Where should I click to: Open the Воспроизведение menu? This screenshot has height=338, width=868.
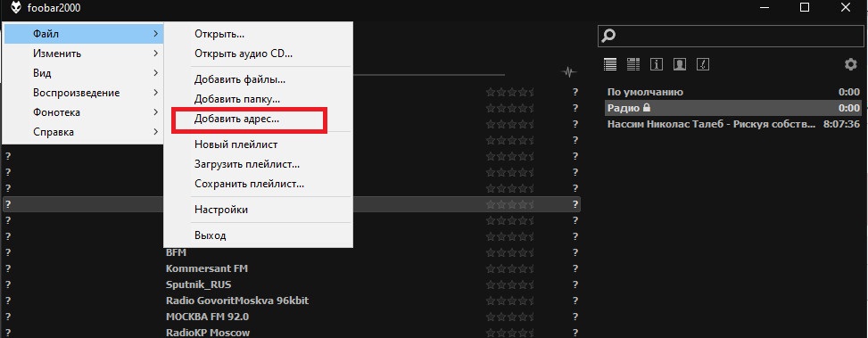[x=84, y=93]
